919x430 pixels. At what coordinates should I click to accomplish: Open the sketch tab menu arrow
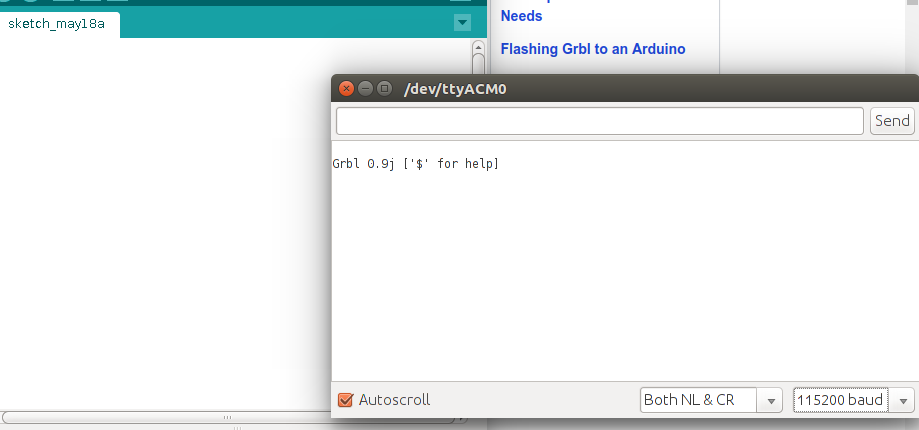(462, 22)
